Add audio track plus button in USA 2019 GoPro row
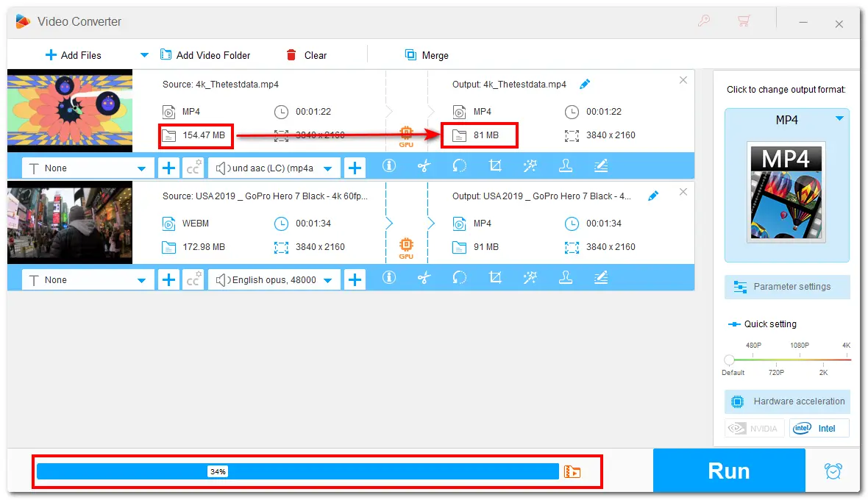Screen dimensions: 868x500 point(355,280)
